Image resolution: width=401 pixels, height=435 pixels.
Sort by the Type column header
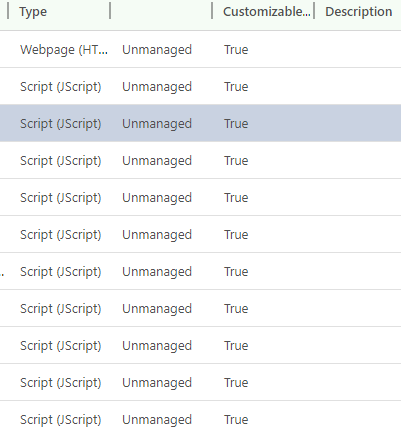(x=33, y=12)
